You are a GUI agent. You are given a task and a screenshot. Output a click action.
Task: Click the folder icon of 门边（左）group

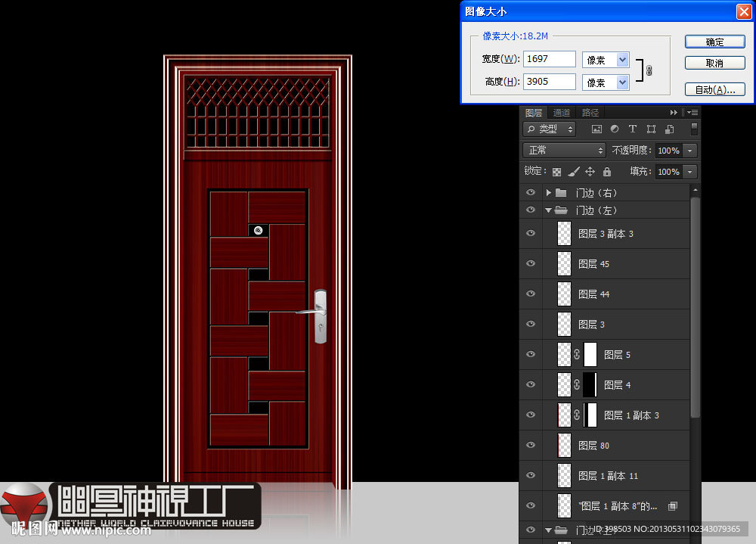[x=561, y=210]
